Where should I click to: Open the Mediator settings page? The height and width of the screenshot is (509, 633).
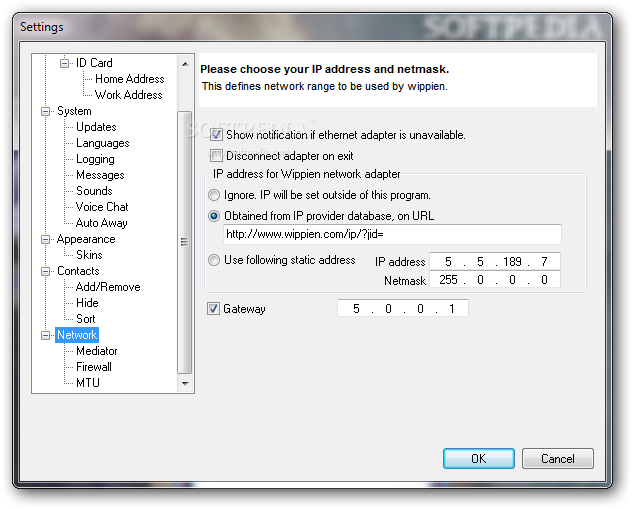[x=96, y=351]
